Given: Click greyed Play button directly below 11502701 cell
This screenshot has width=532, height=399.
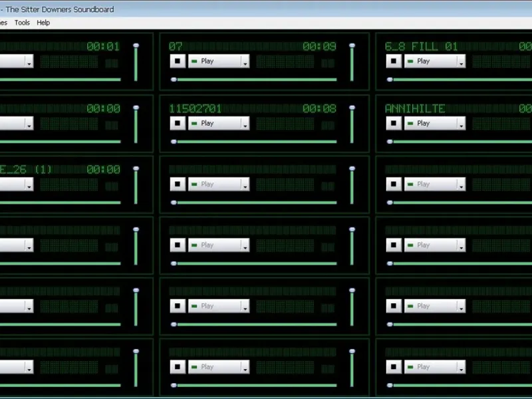Looking at the screenshot, I should point(214,184).
